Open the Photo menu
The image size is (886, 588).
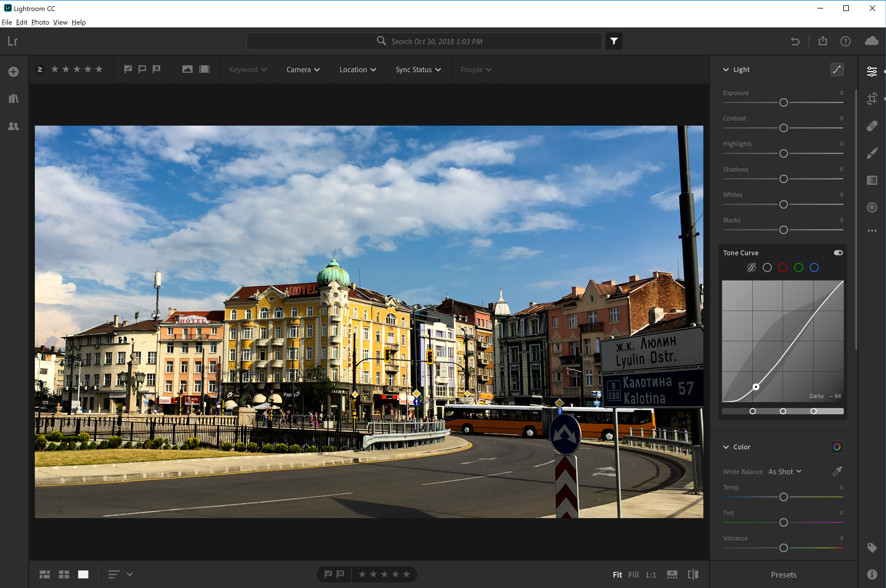(39, 22)
